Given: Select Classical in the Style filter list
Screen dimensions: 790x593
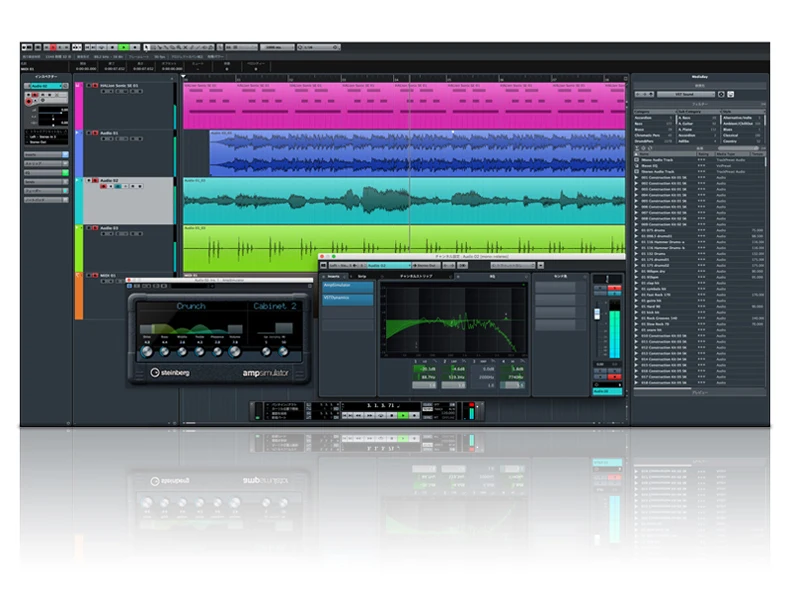Looking at the screenshot, I should point(742,136).
